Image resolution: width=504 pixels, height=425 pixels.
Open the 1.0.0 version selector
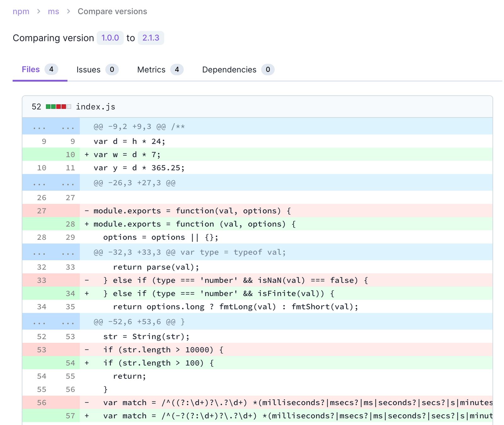110,38
